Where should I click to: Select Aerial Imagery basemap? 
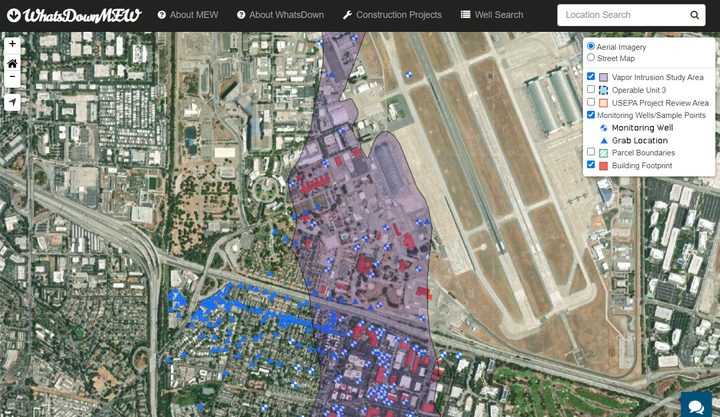click(591, 46)
